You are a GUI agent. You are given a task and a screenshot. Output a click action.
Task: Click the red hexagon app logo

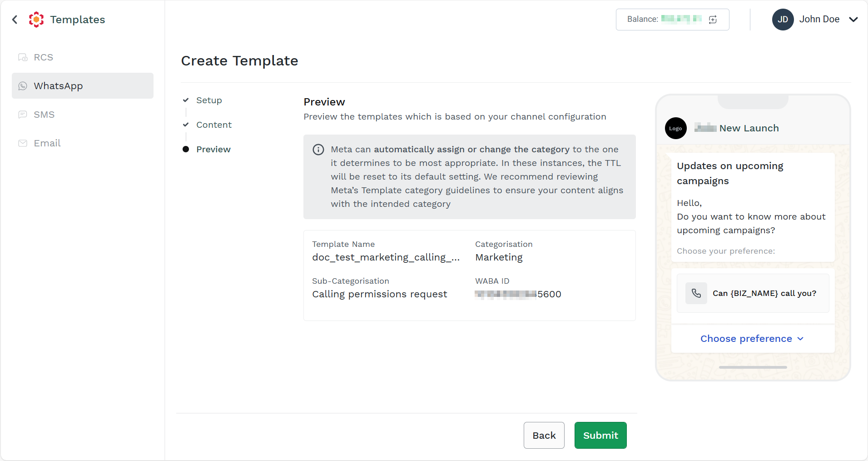pos(36,20)
